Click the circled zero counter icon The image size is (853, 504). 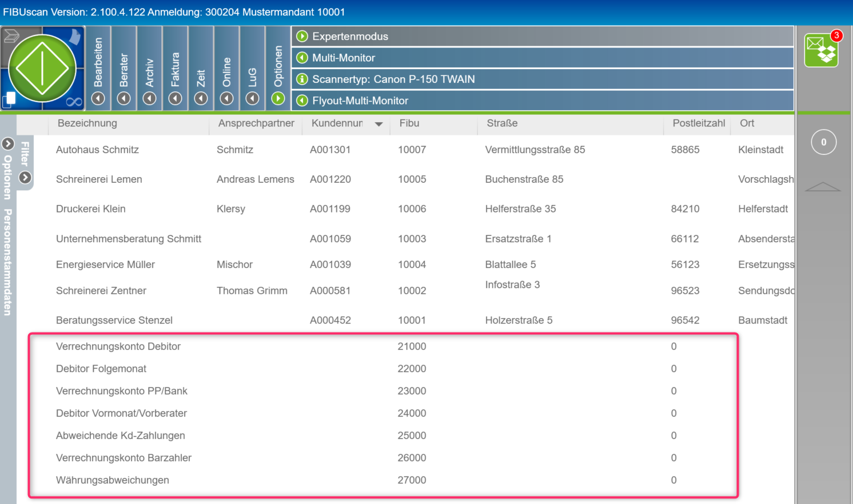pos(823,142)
